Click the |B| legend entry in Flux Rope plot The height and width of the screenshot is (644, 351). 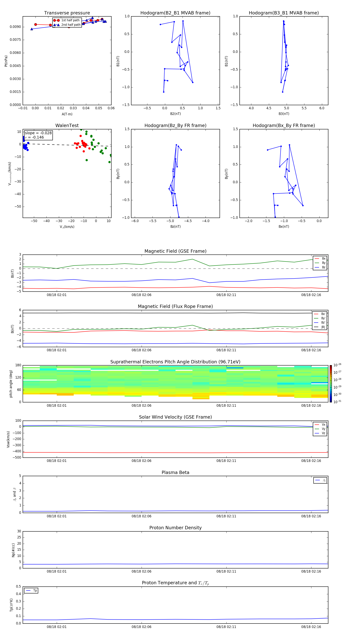(x=320, y=327)
